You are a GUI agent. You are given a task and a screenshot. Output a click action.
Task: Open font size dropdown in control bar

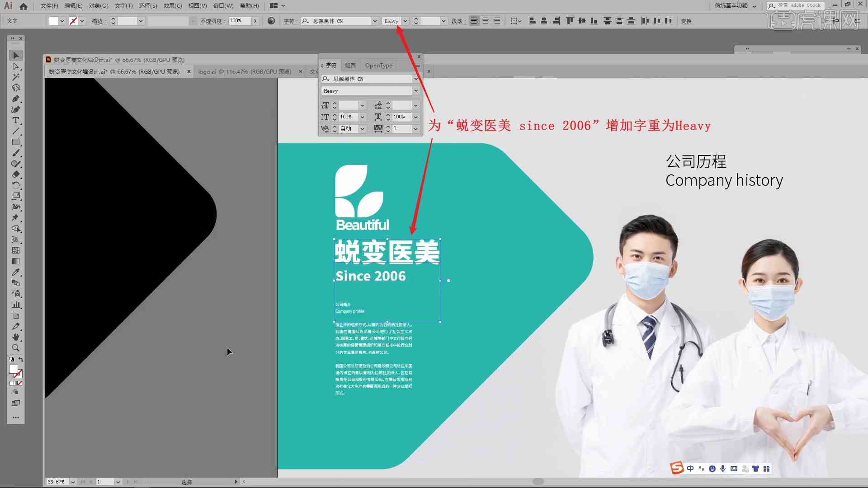(x=443, y=21)
